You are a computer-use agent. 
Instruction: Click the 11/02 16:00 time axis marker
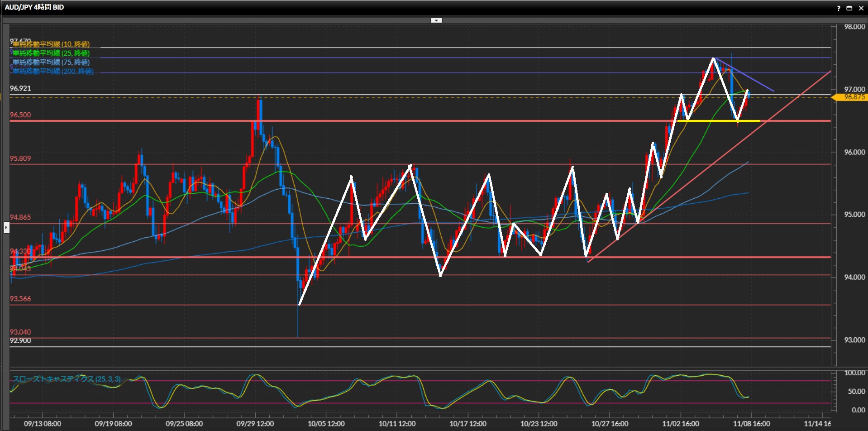click(680, 424)
